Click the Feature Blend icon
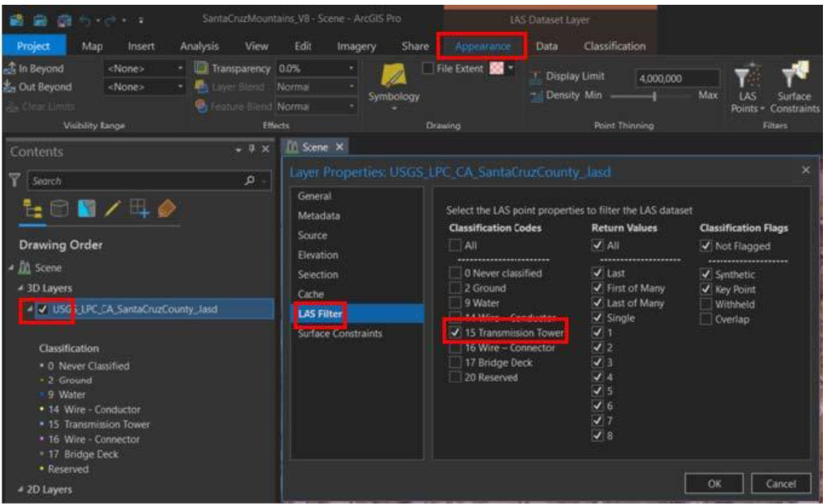 201,106
